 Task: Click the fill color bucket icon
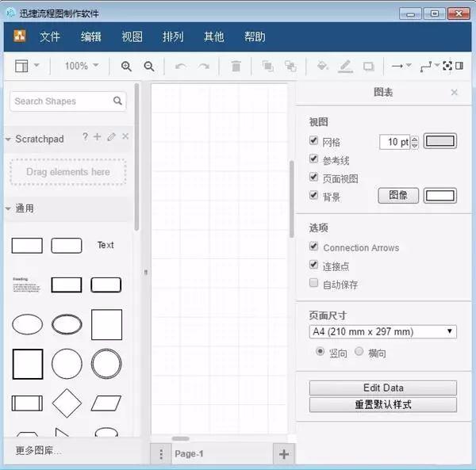coord(322,66)
